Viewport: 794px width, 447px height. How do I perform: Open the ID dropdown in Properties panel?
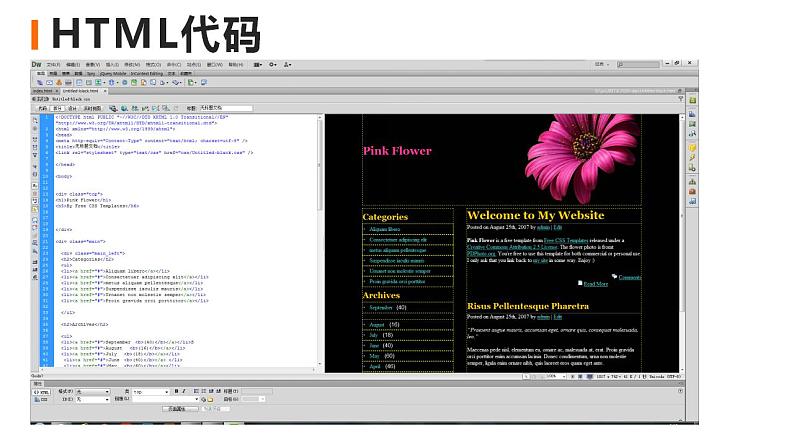(x=94, y=399)
